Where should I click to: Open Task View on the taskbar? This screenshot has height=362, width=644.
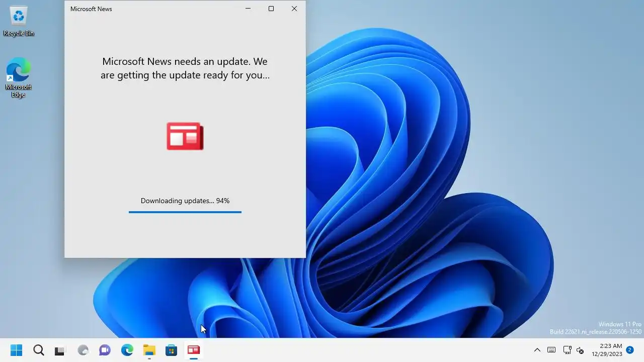pos(60,350)
